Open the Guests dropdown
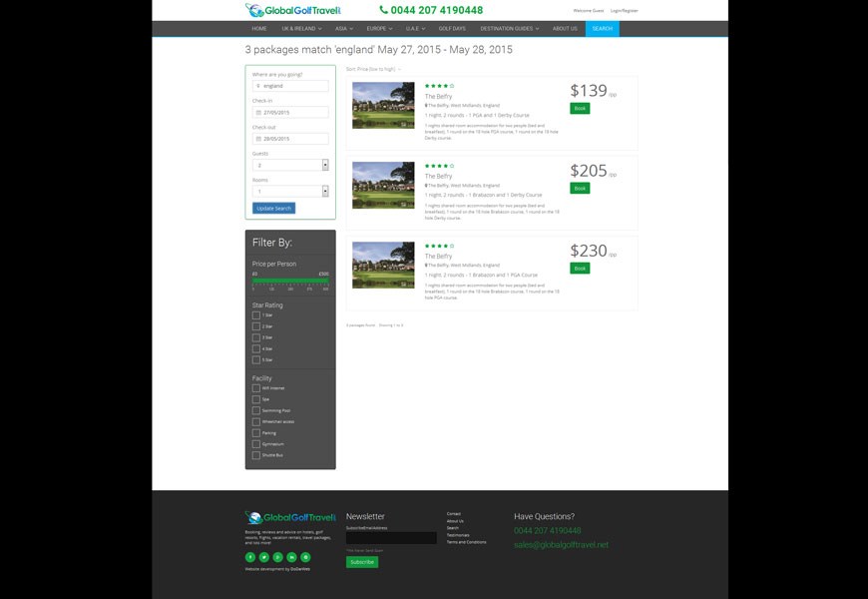The image size is (868, 599). pos(290,165)
